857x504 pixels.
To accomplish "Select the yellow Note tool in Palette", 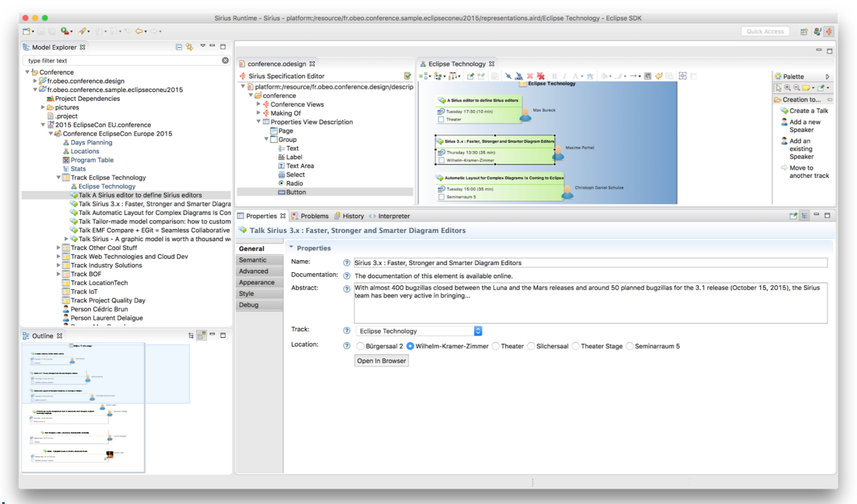I will point(806,88).
